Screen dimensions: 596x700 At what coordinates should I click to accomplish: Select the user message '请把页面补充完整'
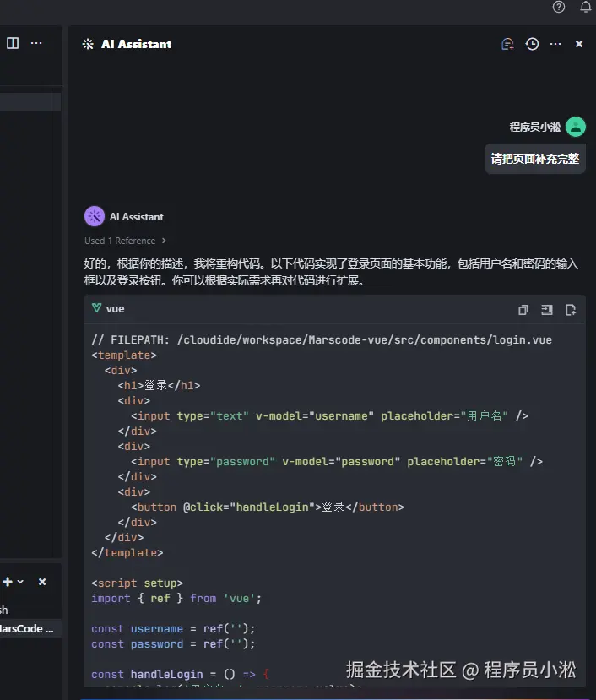point(535,159)
